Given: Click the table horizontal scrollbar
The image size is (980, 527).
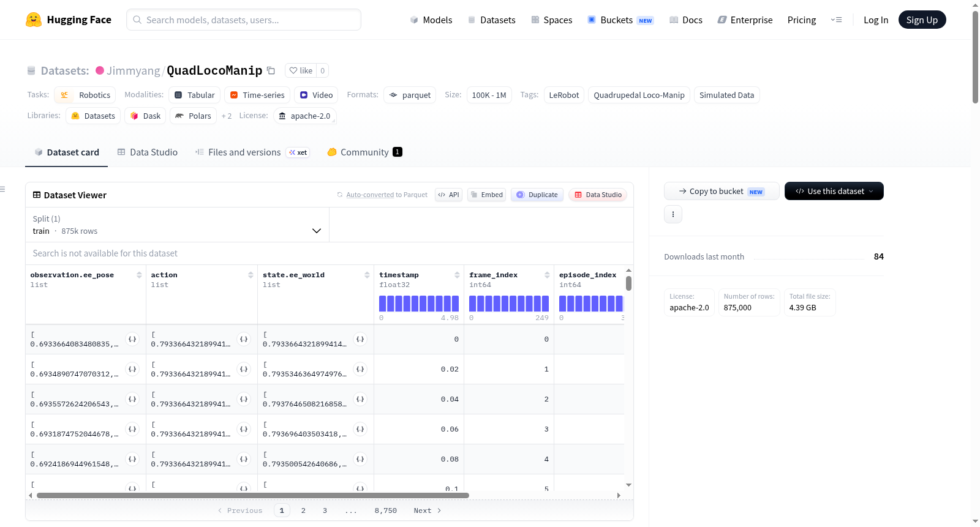Looking at the screenshot, I should pyautogui.click(x=253, y=495).
